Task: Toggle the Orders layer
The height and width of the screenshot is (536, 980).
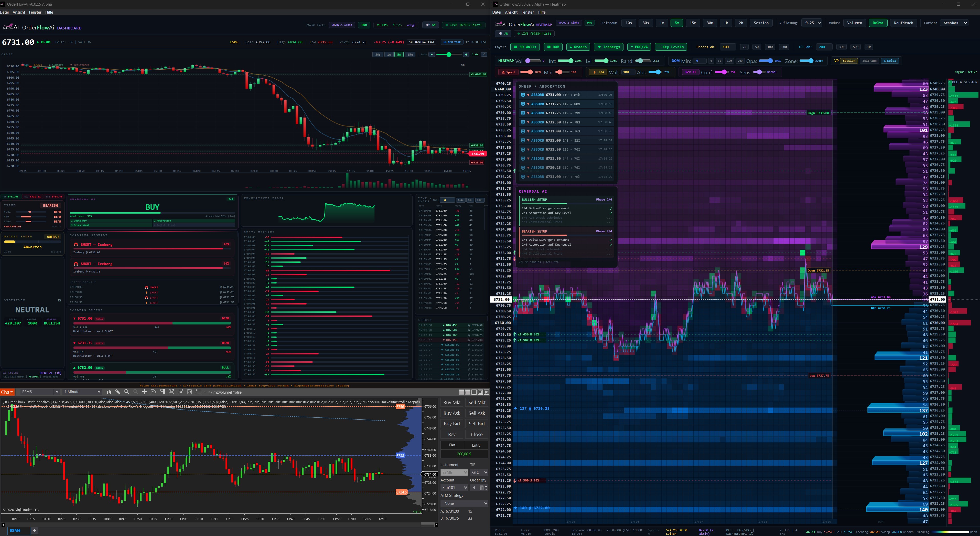Action: tap(578, 47)
